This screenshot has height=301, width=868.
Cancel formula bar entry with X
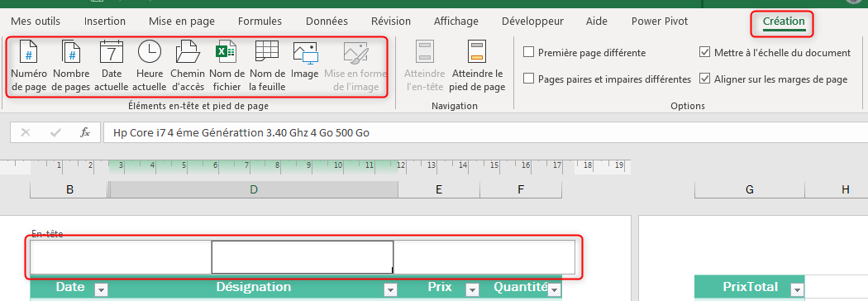[x=26, y=133]
